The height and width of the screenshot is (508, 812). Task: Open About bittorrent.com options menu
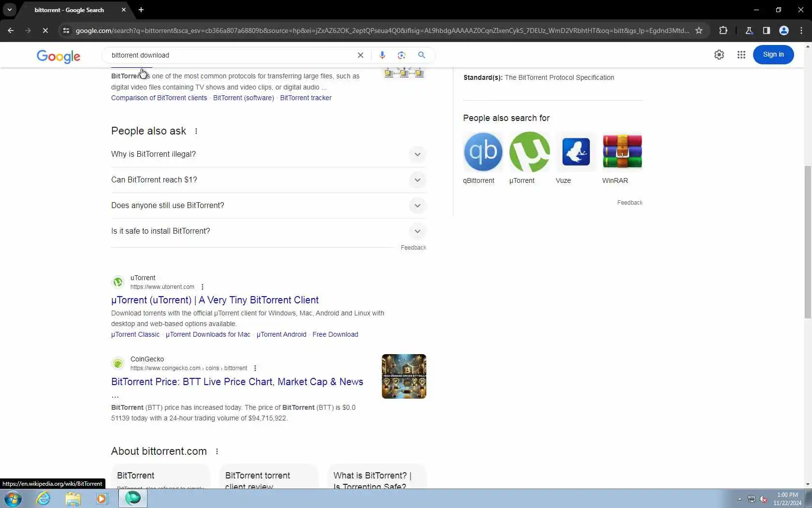pos(217,451)
